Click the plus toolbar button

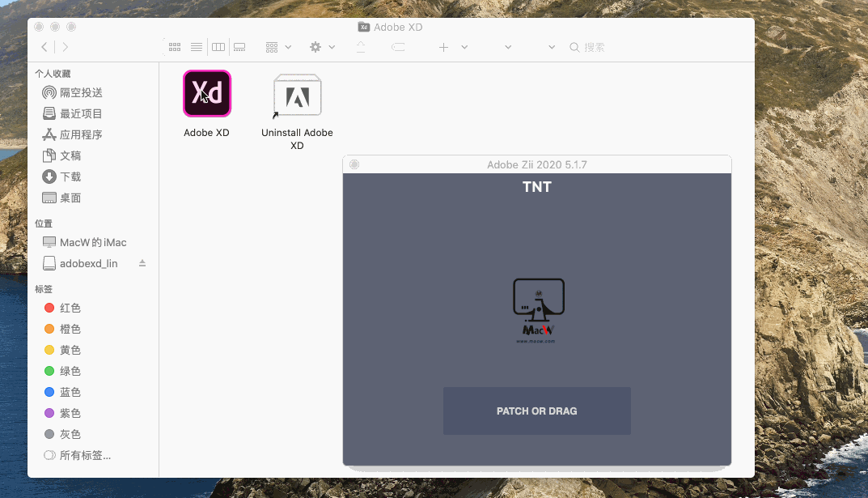click(443, 47)
